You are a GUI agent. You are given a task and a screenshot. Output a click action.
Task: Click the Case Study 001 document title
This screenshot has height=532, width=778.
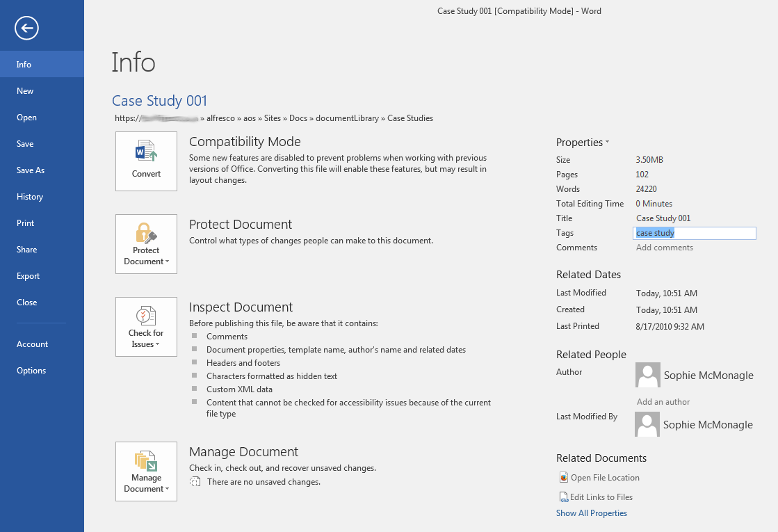(159, 100)
